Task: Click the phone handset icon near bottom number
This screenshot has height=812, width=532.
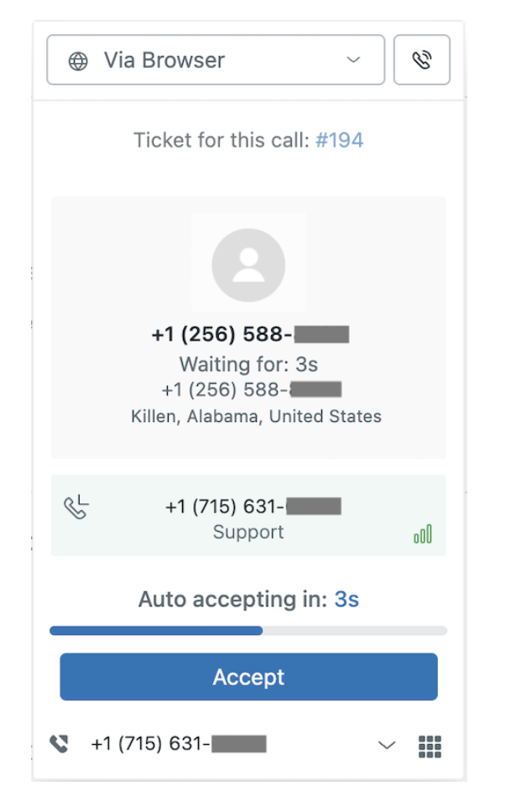Action: pyautogui.click(x=59, y=744)
